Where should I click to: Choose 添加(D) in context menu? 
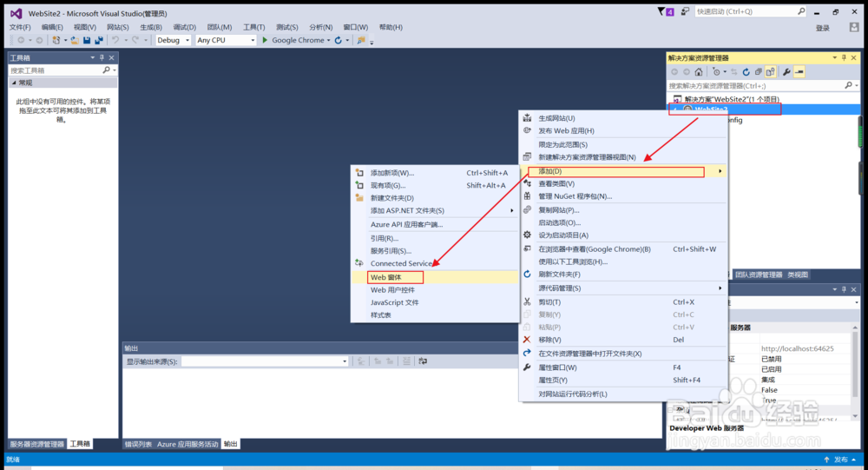(x=623, y=171)
